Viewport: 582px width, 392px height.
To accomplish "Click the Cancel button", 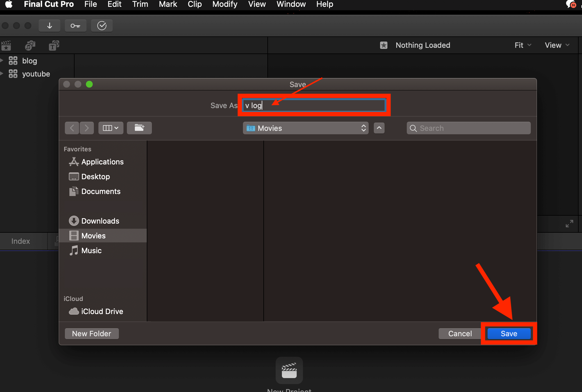I will click(460, 333).
